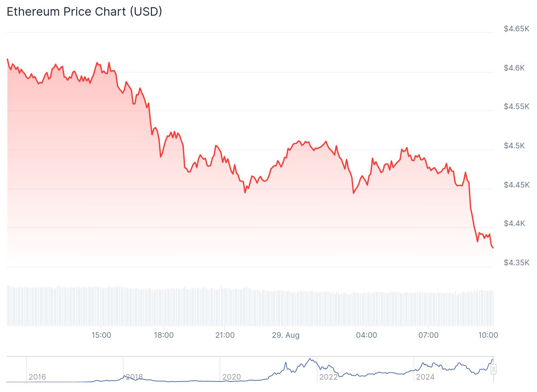Click the 2024 marker in navigator
Viewport: 537px width, 392px height.
pos(425,377)
